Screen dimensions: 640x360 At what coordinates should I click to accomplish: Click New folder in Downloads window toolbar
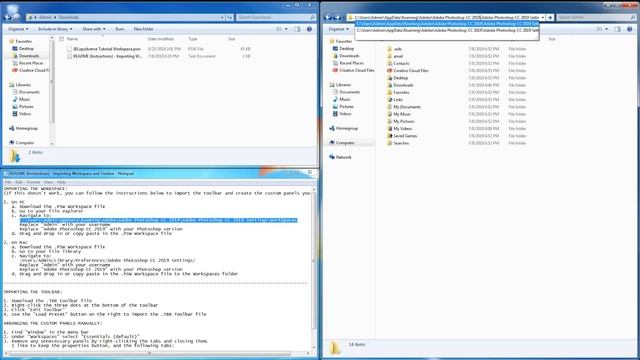[x=143, y=29]
